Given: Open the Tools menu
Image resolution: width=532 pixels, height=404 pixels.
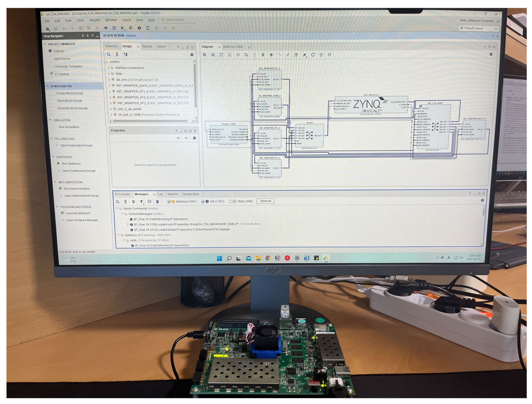Looking at the screenshot, I should [80, 20].
